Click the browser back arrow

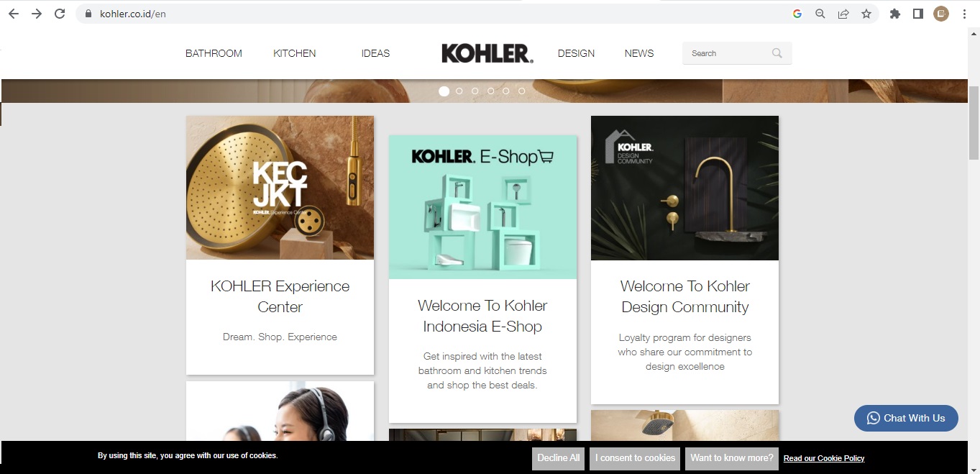click(x=14, y=14)
